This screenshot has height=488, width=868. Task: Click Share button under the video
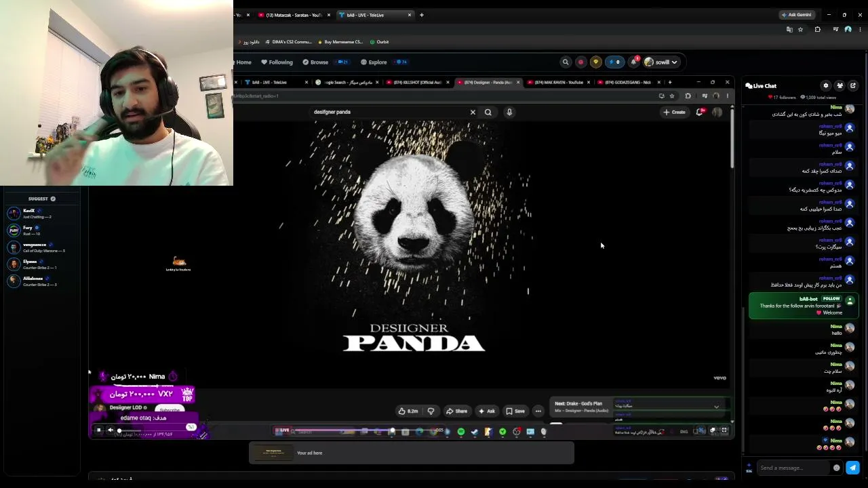(456, 411)
